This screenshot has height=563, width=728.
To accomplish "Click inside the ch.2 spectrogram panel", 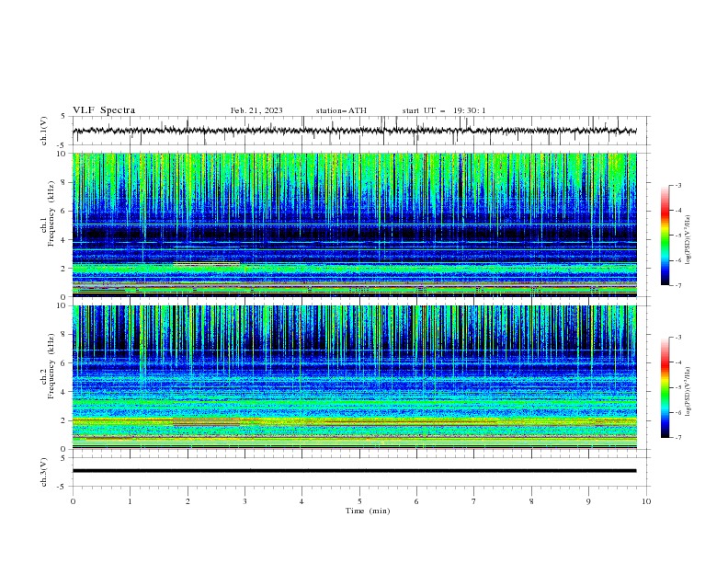I will click(354, 377).
